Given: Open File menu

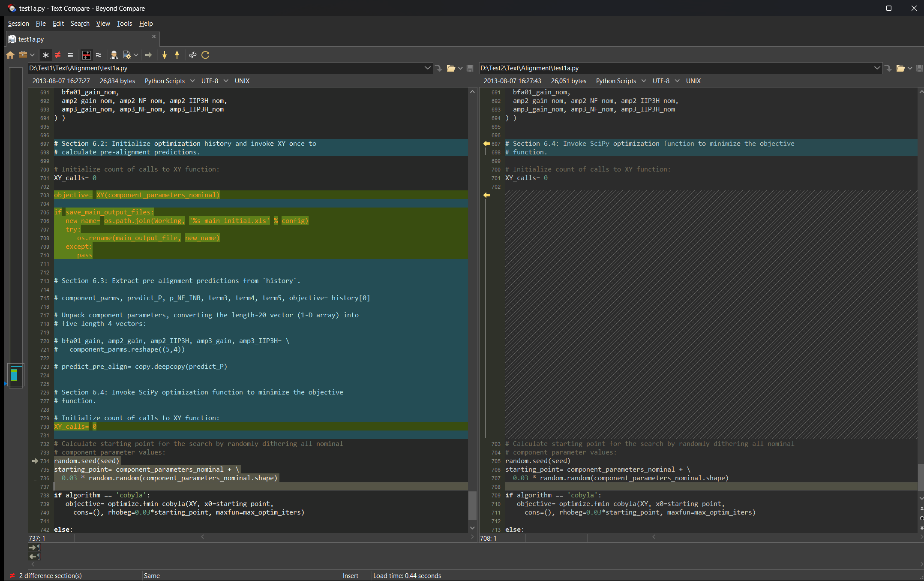Looking at the screenshot, I should coord(41,24).
